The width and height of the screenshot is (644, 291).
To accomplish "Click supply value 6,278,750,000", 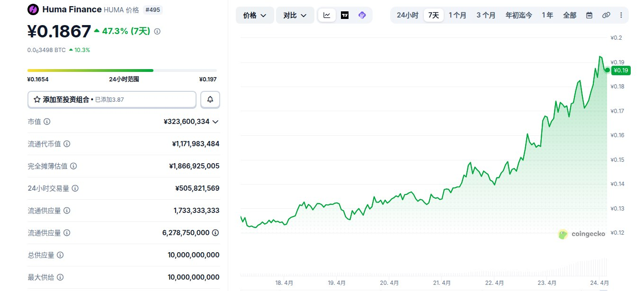I will (186, 233).
